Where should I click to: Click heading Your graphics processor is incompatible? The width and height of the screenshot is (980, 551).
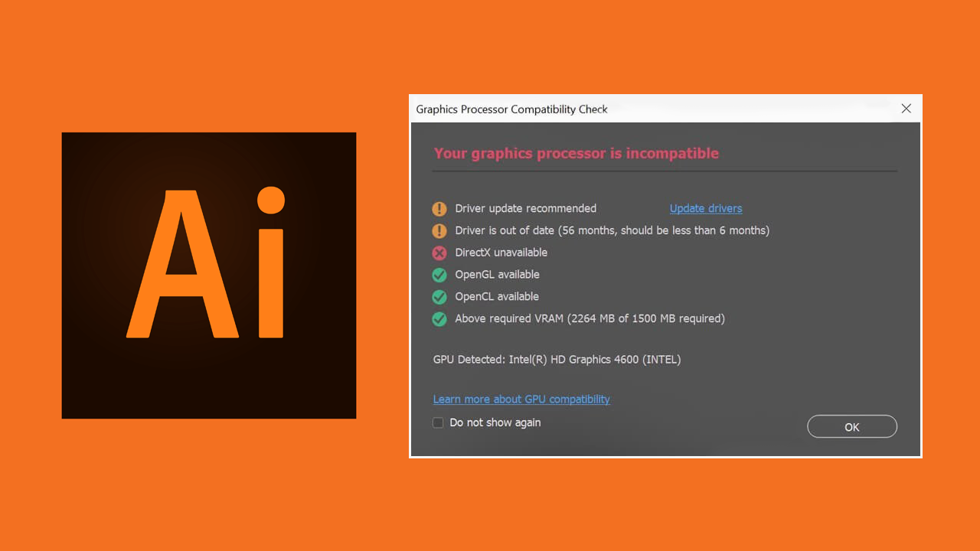pyautogui.click(x=577, y=153)
